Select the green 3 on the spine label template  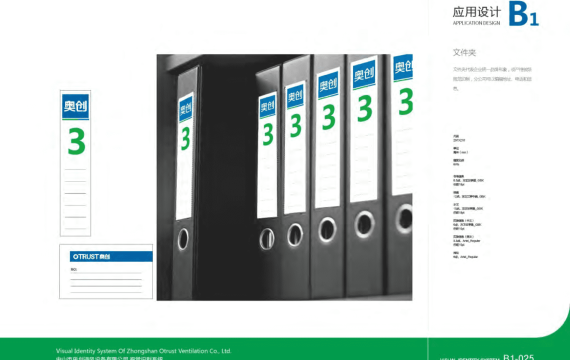[76, 141]
